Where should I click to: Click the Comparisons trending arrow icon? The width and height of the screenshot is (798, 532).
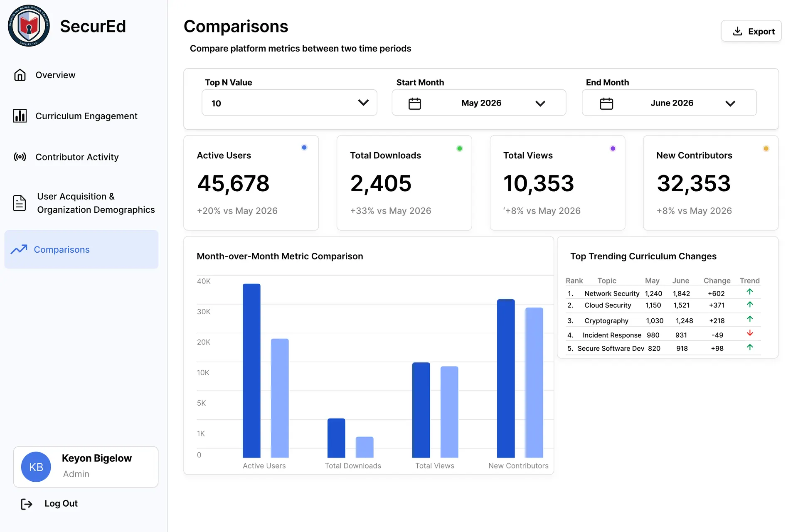(19, 249)
